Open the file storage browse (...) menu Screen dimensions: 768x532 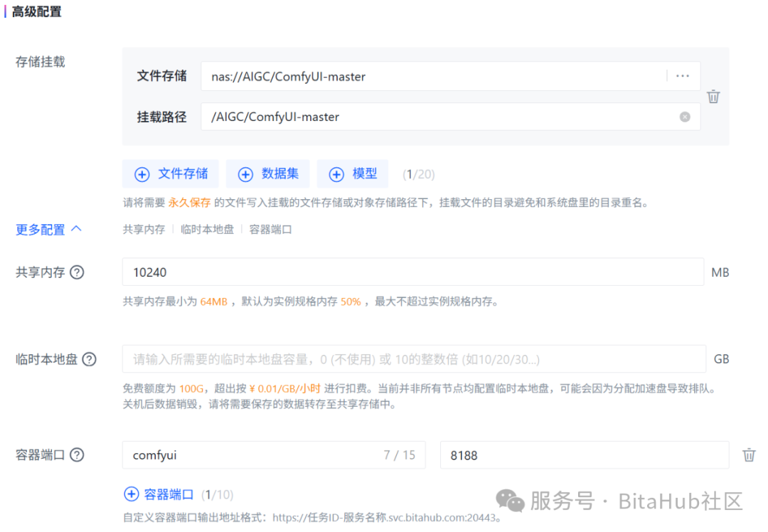tap(682, 76)
